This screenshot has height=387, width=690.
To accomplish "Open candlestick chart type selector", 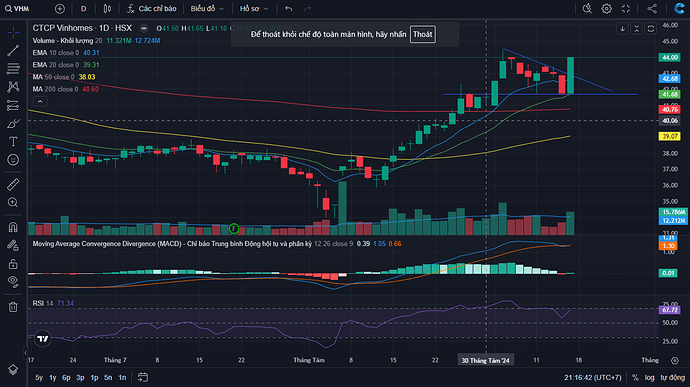I will (x=107, y=9).
